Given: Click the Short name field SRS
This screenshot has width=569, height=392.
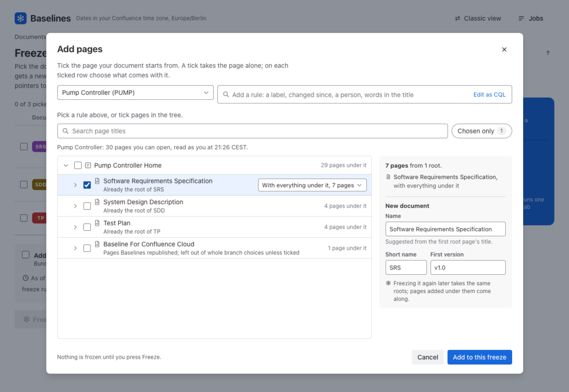Looking at the screenshot, I should (406, 267).
